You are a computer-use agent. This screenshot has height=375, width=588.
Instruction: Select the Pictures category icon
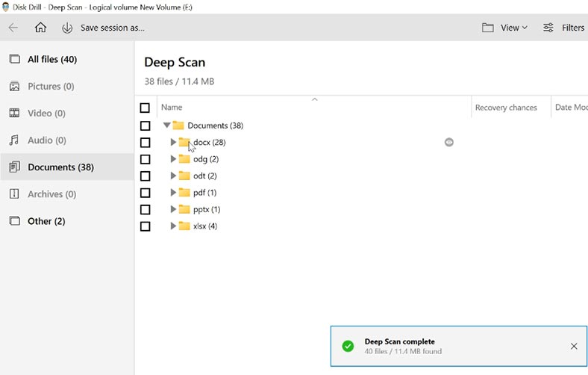pos(14,87)
